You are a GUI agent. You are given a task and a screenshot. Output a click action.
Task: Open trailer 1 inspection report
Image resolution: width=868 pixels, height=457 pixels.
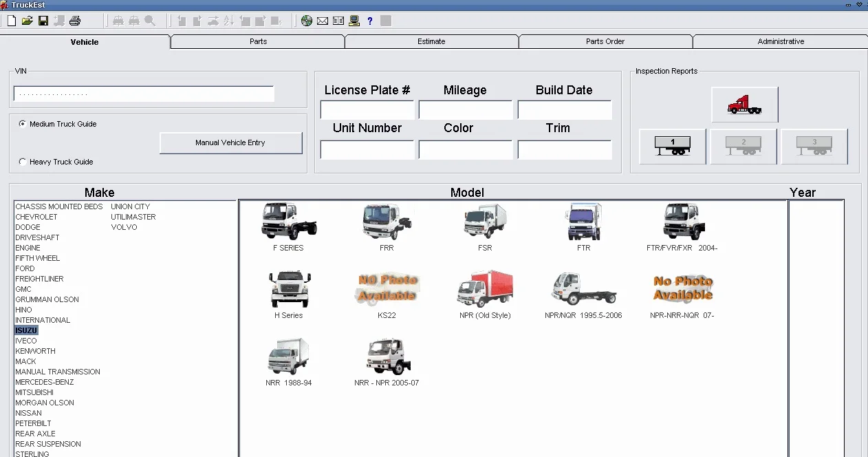pos(672,146)
